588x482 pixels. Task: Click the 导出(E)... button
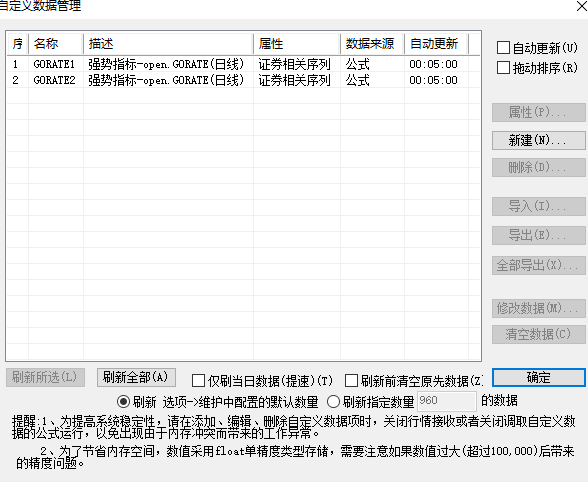pyautogui.click(x=538, y=236)
